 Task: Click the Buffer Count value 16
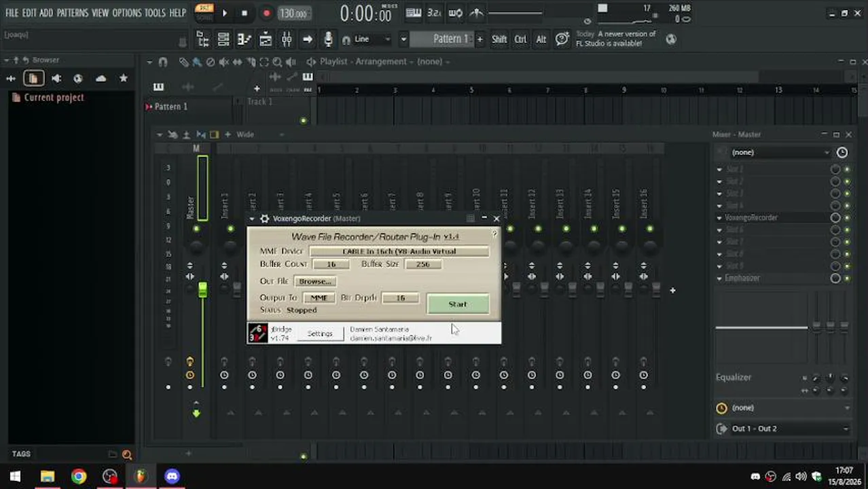point(331,264)
